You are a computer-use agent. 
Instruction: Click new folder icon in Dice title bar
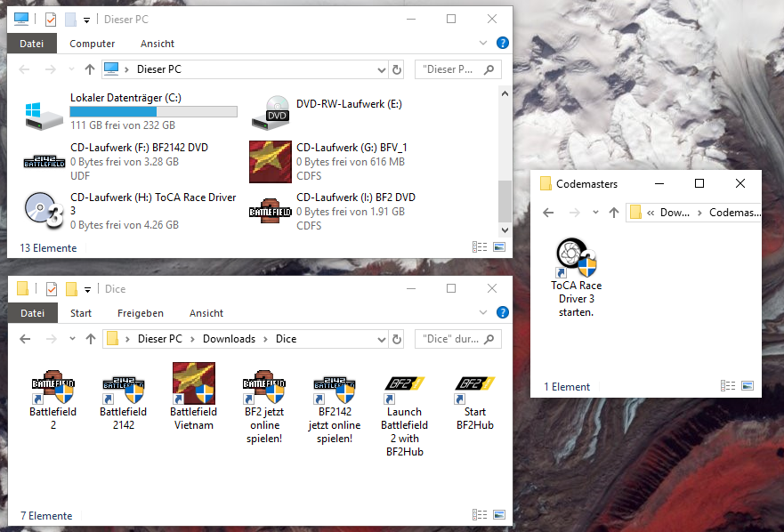(x=71, y=289)
